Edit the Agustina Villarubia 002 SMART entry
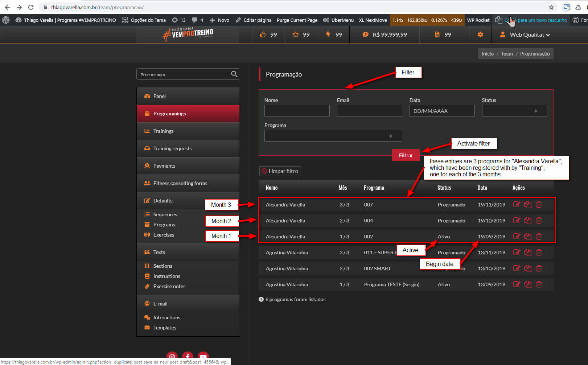The height and width of the screenshot is (365, 588). [x=517, y=268]
